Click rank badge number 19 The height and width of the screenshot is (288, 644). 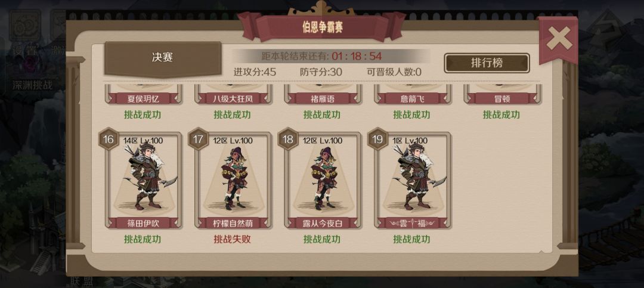(x=378, y=139)
